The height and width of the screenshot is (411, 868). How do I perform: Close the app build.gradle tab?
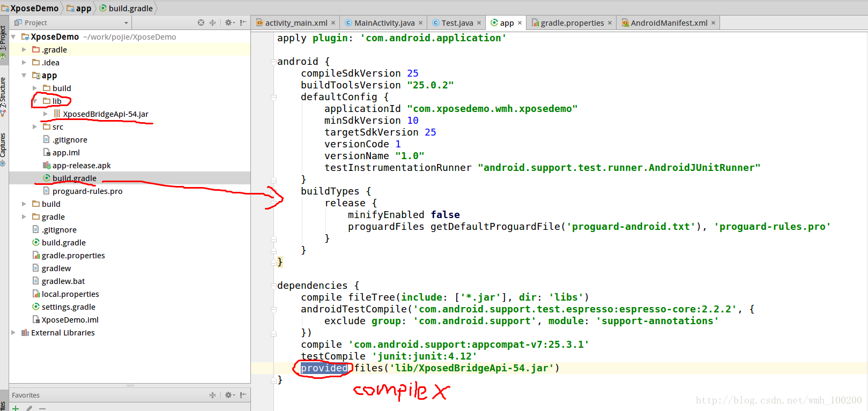coord(520,23)
